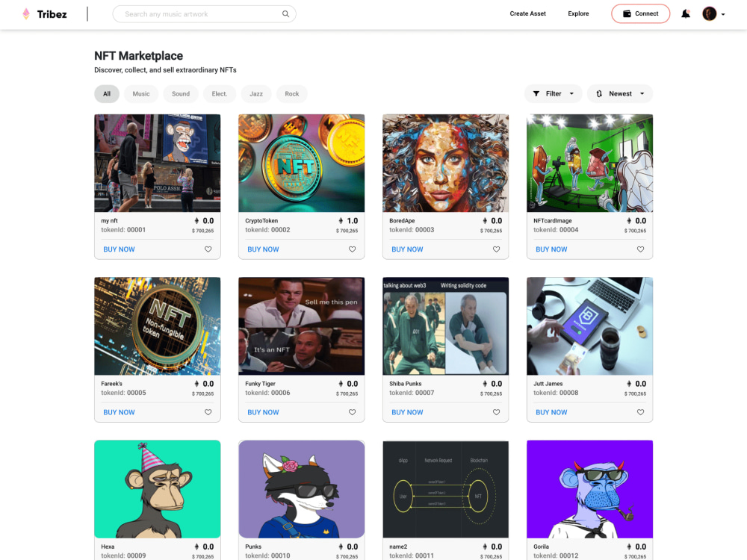Buy the my nft token
The width and height of the screenshot is (747, 560).
[119, 249]
